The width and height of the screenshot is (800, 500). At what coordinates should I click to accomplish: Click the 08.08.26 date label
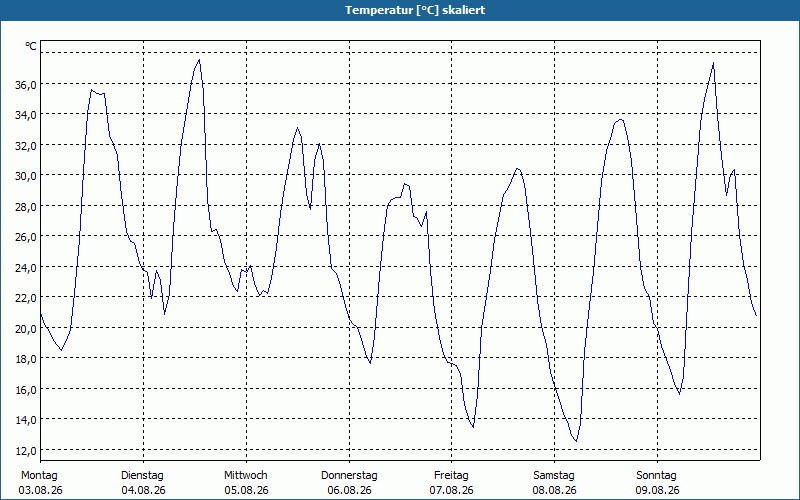(x=555, y=490)
